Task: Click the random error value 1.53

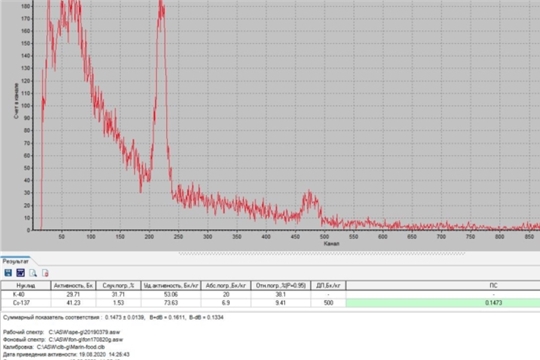Action: pos(118,303)
